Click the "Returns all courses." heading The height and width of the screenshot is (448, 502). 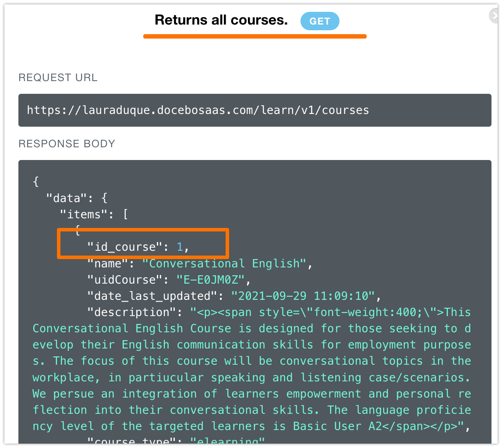[221, 20]
